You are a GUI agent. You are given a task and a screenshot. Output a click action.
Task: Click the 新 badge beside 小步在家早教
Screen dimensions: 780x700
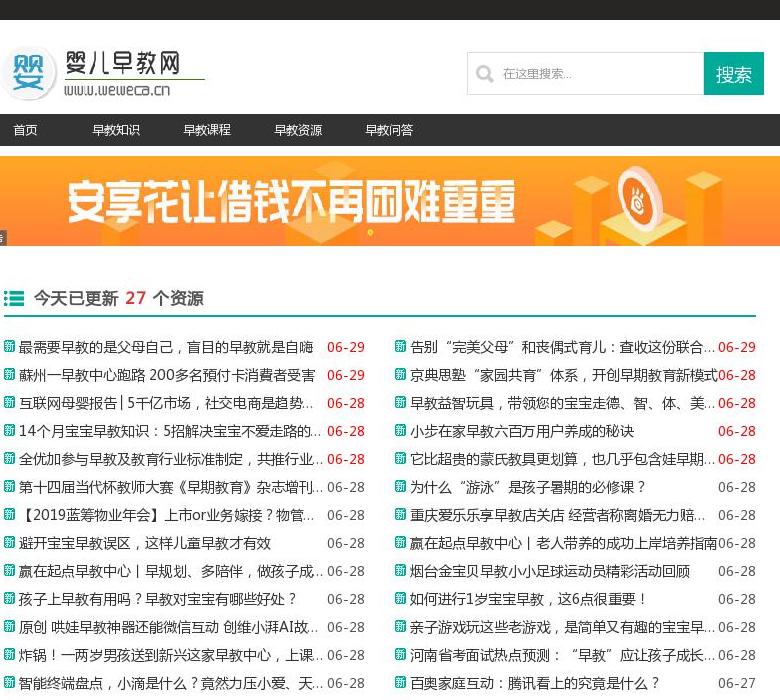[x=400, y=430]
